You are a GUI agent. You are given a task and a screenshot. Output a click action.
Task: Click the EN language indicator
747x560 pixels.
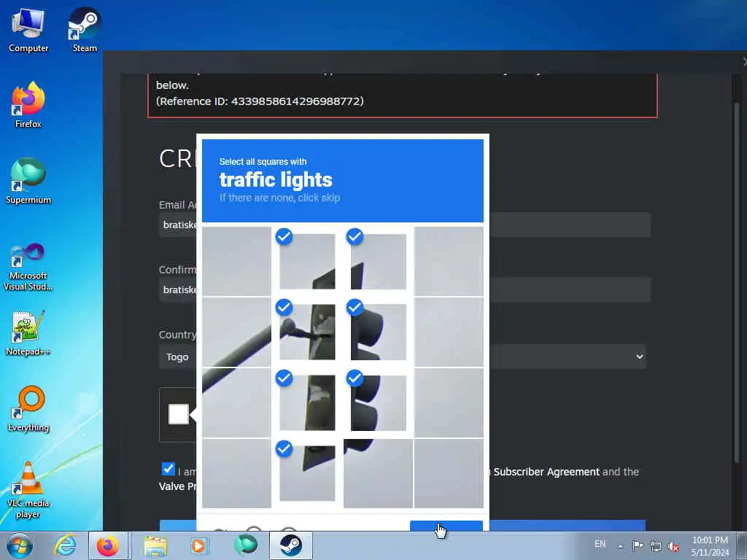coord(600,544)
